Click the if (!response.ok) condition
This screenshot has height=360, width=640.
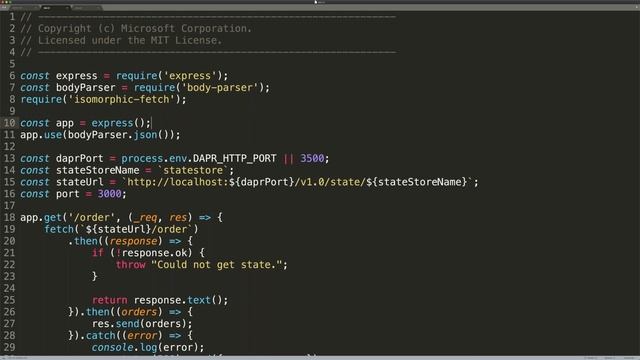coord(142,253)
